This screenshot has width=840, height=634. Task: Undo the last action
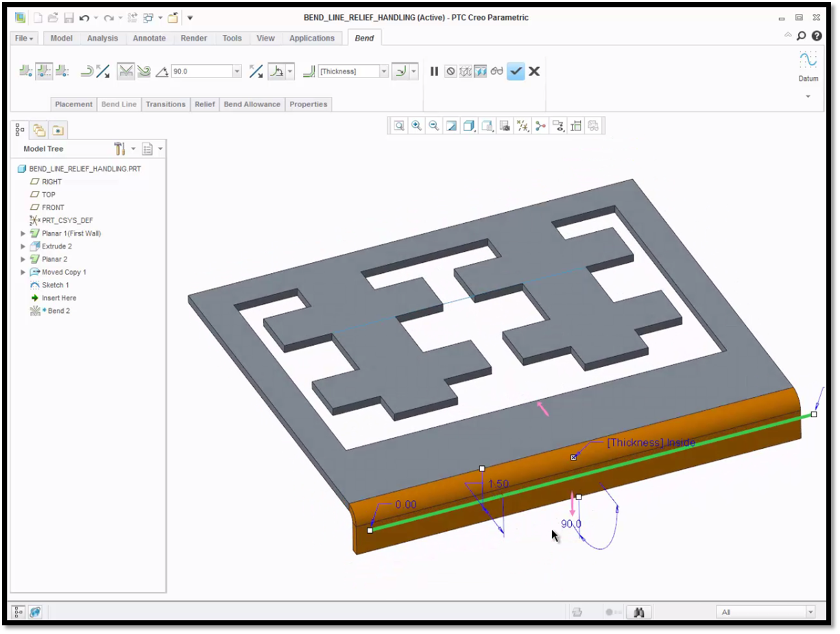click(84, 18)
